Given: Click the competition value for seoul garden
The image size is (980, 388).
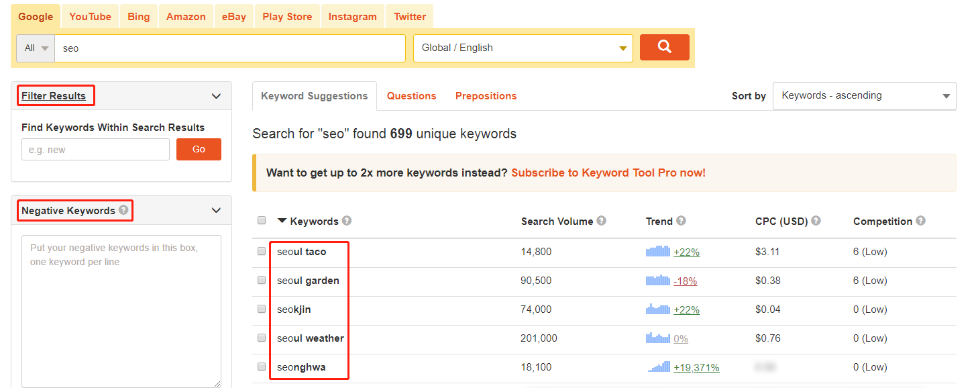Looking at the screenshot, I should (870, 281).
